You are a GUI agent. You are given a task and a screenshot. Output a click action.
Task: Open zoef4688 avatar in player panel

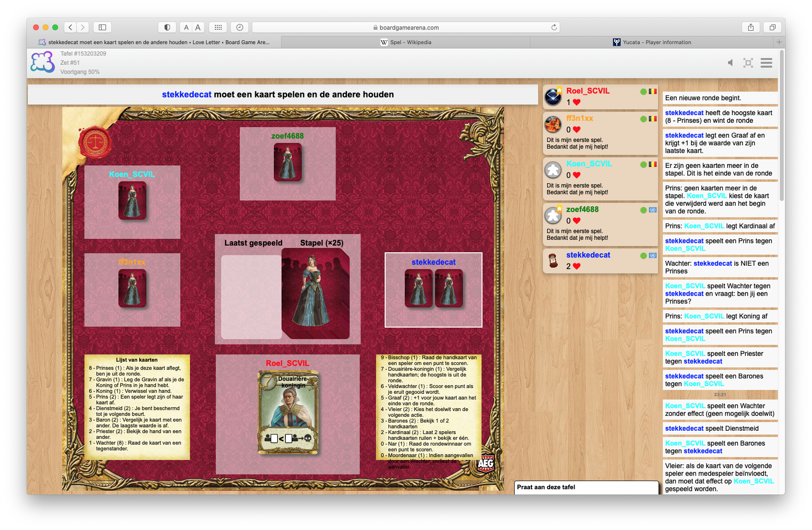pyautogui.click(x=553, y=215)
